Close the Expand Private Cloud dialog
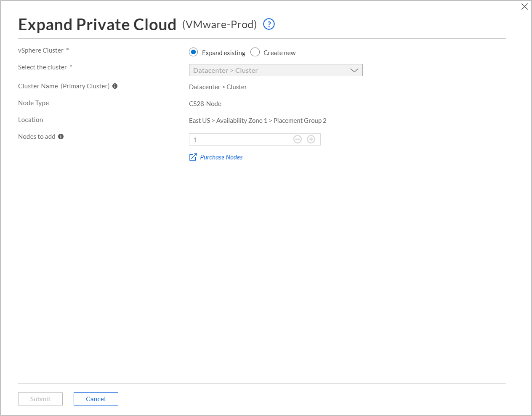The image size is (532, 416). (x=524, y=6)
